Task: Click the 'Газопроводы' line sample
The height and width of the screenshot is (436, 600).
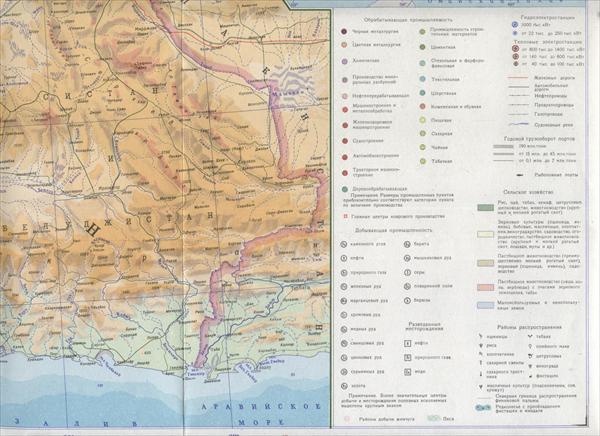Action: pyautogui.click(x=518, y=114)
